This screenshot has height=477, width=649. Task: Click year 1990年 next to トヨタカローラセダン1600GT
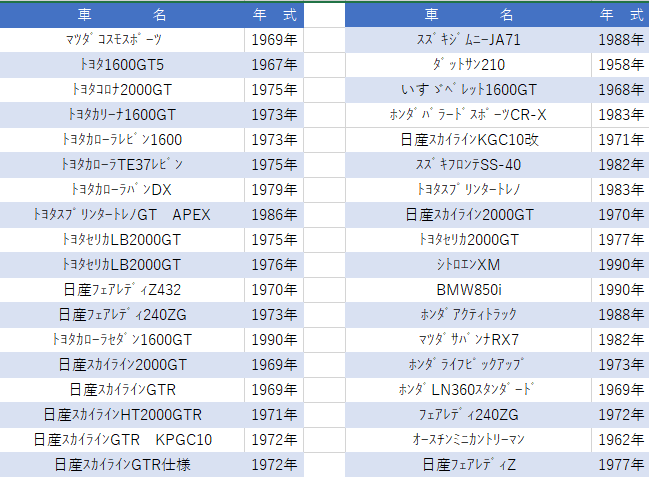pyautogui.click(x=274, y=340)
